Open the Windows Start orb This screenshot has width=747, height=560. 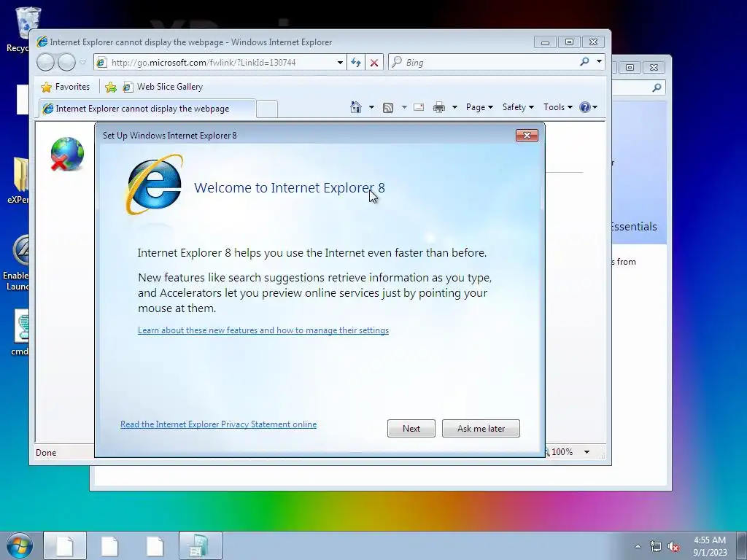20,545
